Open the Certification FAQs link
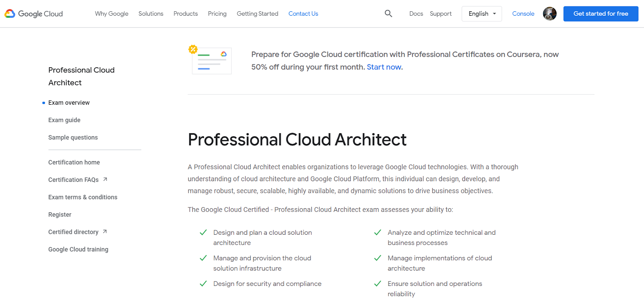 tap(73, 180)
